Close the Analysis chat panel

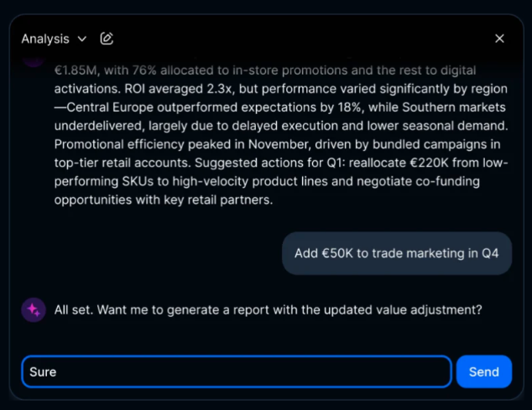coord(499,39)
